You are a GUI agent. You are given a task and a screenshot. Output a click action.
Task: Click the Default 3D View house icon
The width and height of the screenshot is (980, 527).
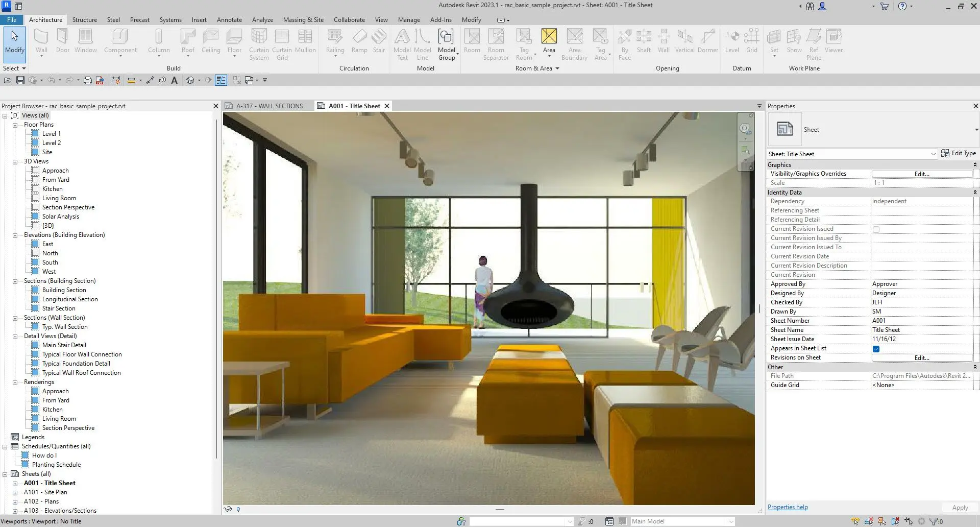(190, 80)
